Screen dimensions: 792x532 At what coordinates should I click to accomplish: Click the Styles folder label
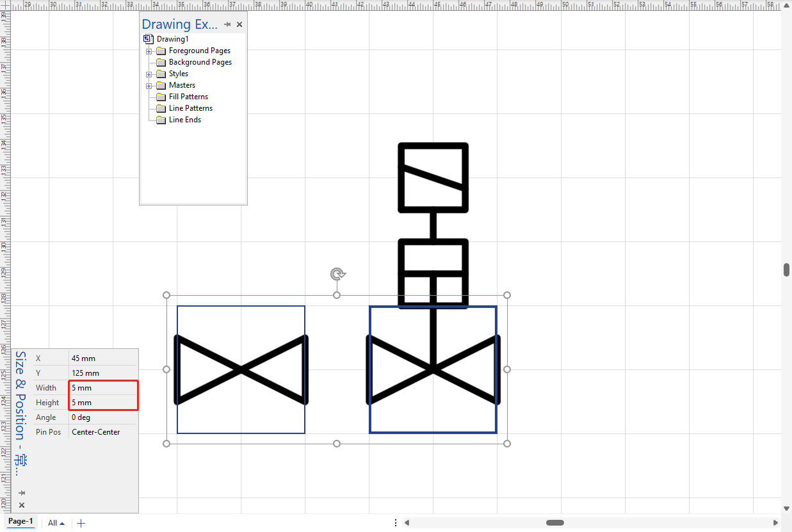[179, 74]
